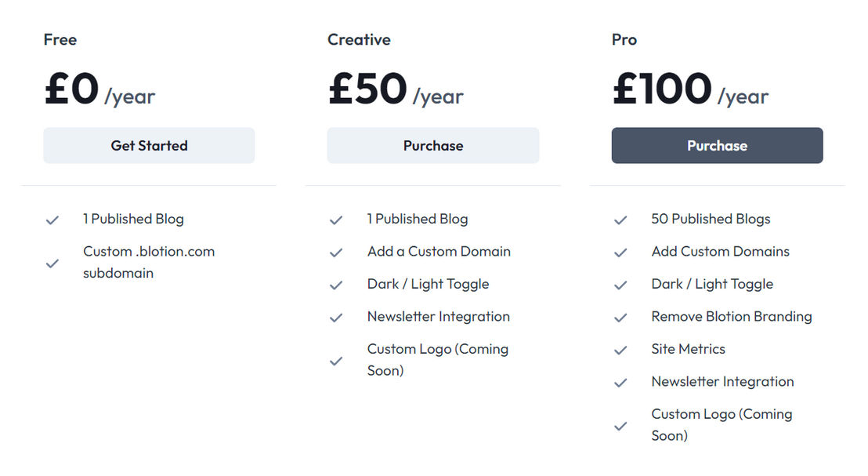Click the £50 /year price

click(396, 89)
